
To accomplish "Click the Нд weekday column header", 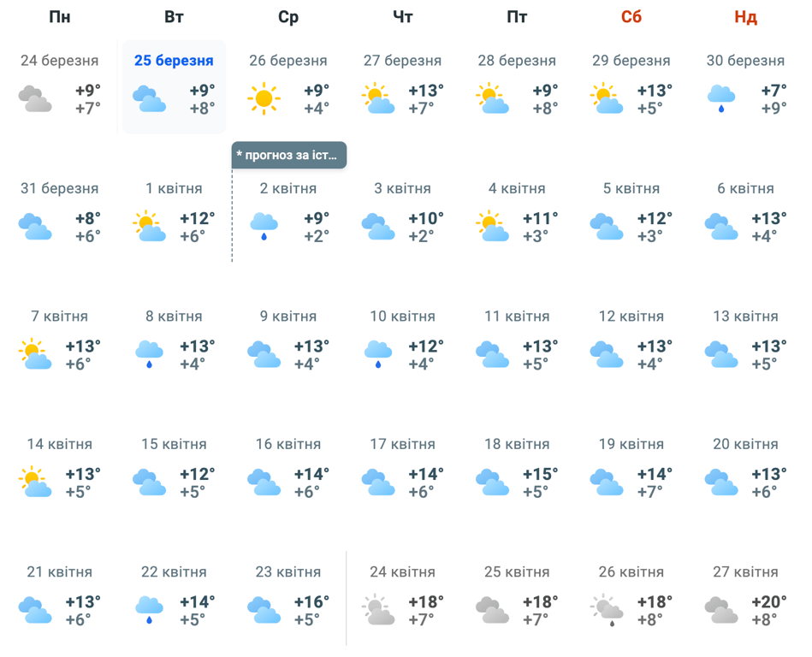I will pyautogui.click(x=745, y=17).
